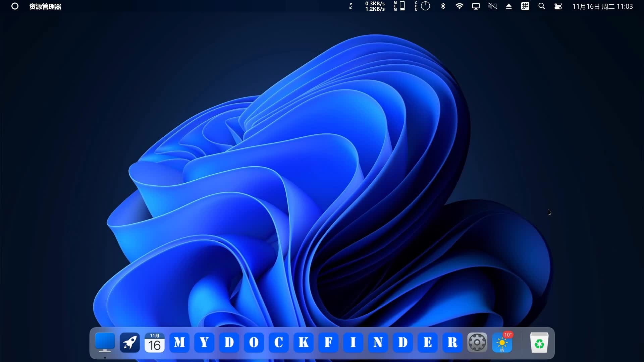Open the display monitor menu bar icon
This screenshot has height=362, width=644.
476,6
